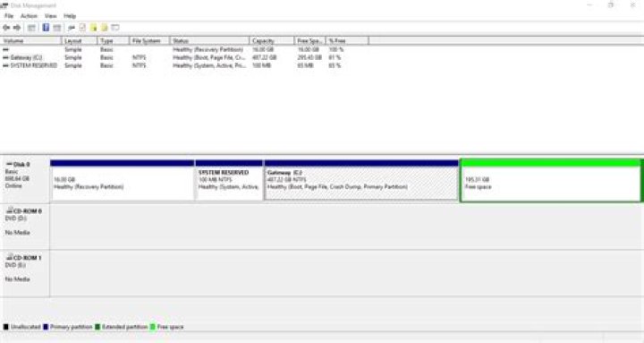Sort by the Type column header
This screenshot has width=644, height=343.
(114, 40)
